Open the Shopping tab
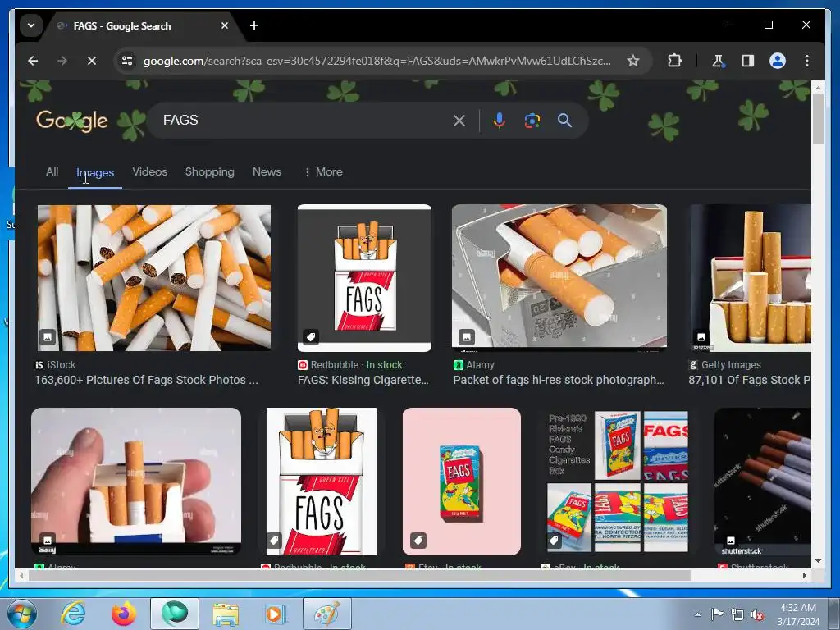Image resolution: width=840 pixels, height=630 pixels. (209, 172)
